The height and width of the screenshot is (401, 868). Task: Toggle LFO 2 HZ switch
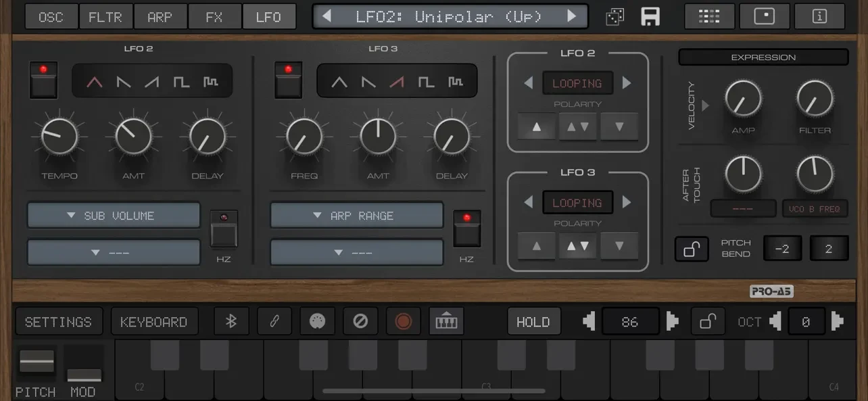coord(224,229)
